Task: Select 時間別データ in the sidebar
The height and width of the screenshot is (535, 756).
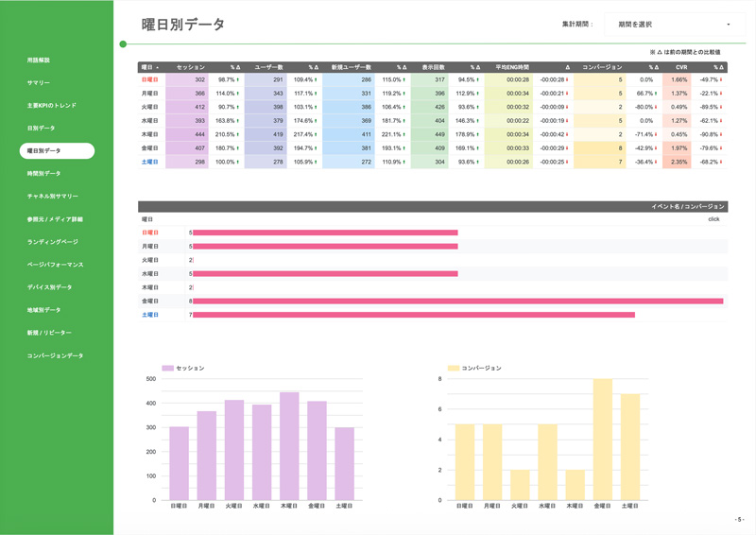Action: click(x=43, y=174)
